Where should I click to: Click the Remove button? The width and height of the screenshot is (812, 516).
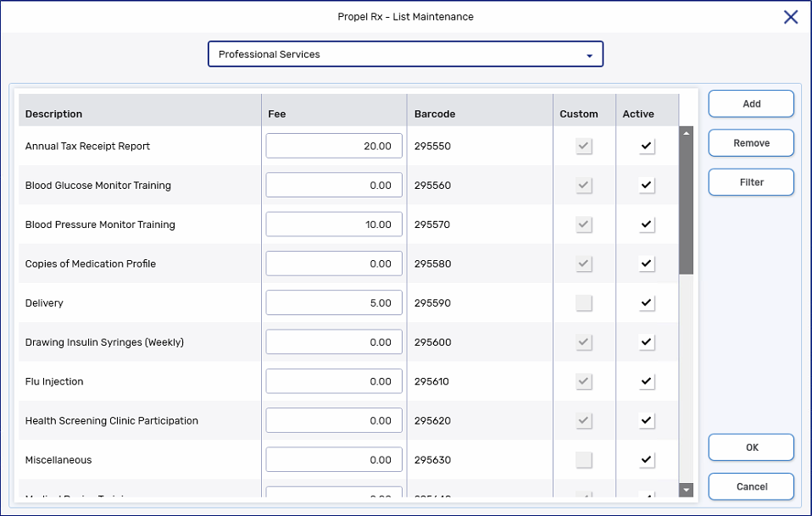tap(751, 143)
